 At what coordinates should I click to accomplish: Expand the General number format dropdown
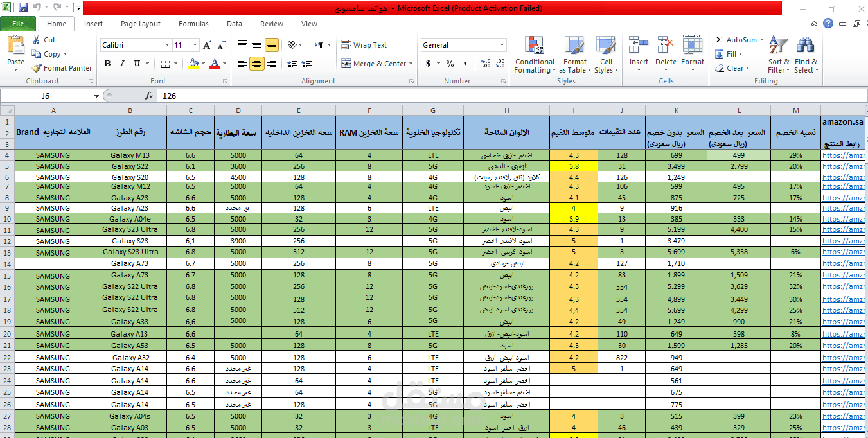[x=502, y=45]
